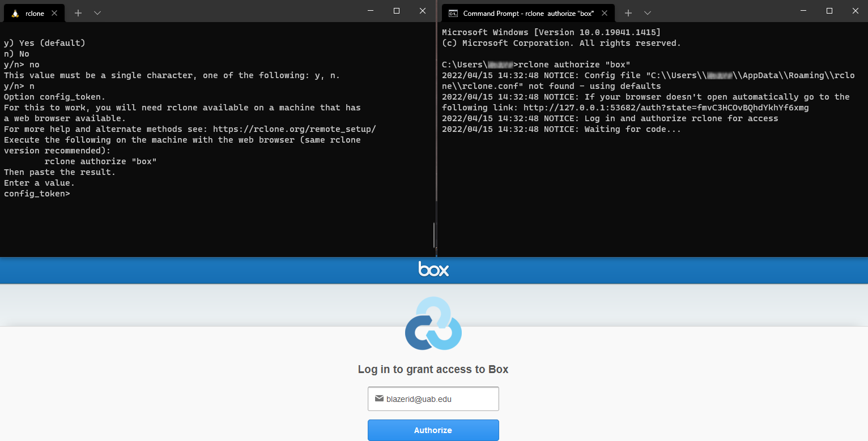Expand the profile dropdown in rclone terminal

click(97, 13)
